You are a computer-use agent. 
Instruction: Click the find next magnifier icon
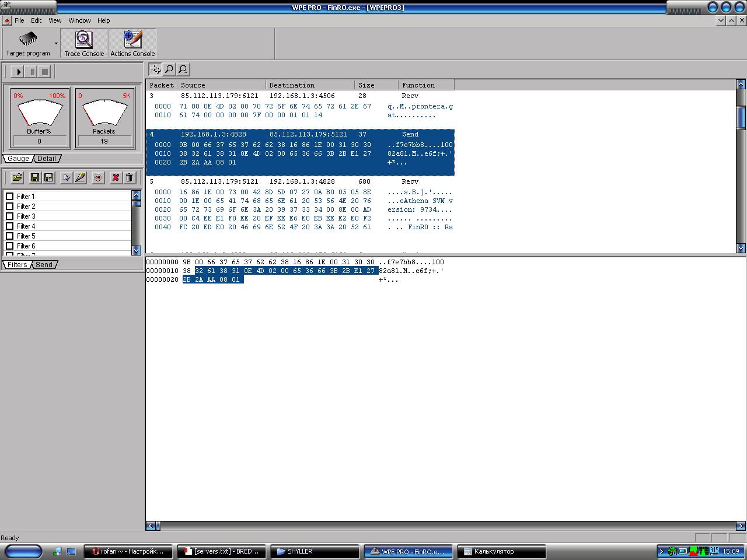(183, 69)
